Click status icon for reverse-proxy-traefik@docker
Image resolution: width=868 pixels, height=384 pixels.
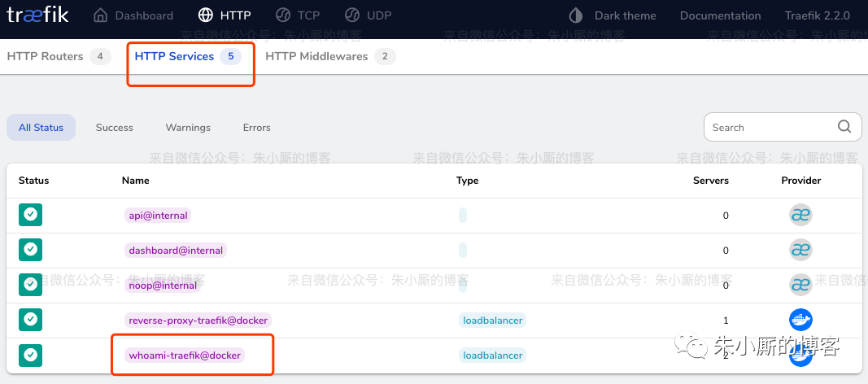point(30,319)
